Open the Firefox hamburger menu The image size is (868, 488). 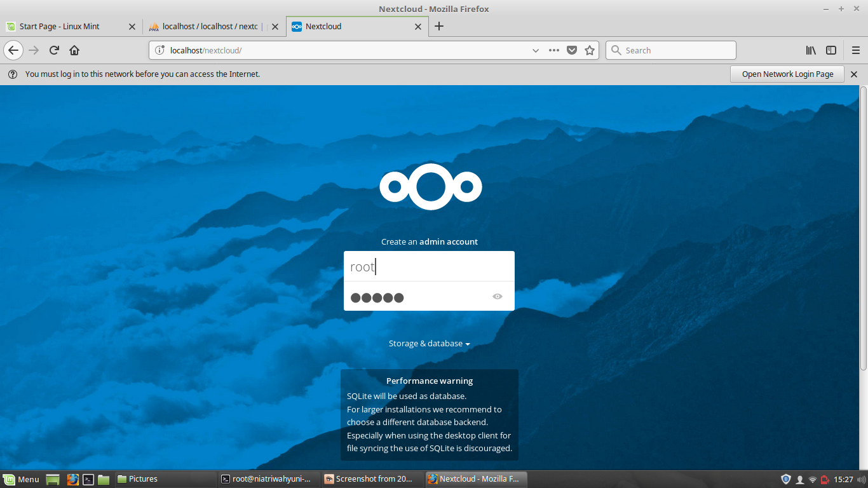click(855, 50)
